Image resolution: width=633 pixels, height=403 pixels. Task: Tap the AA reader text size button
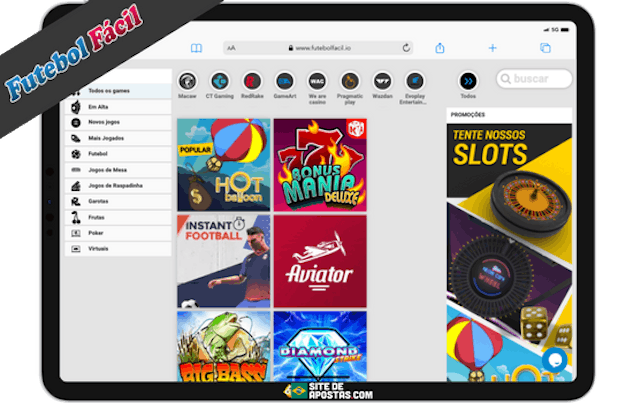tap(231, 48)
